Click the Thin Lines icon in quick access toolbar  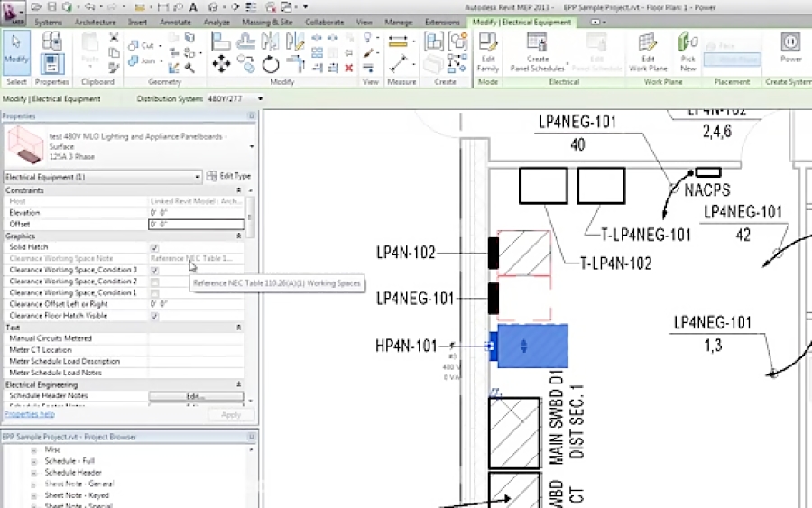point(251,6)
